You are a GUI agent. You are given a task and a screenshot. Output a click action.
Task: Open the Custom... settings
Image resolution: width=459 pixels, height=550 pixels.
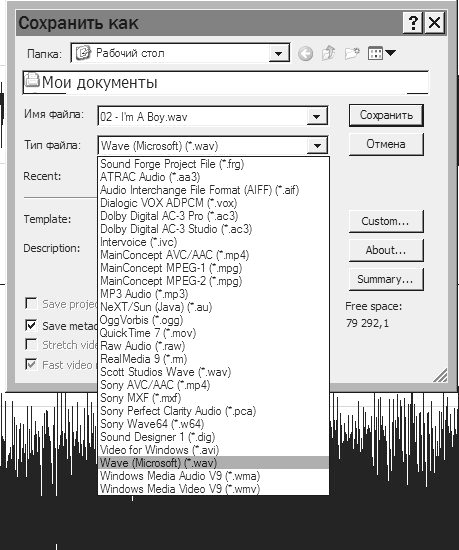point(386,221)
